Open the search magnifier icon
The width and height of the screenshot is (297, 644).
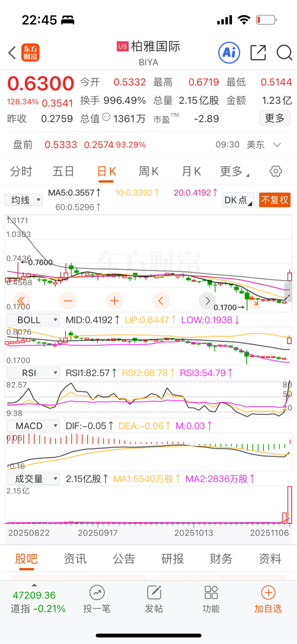click(284, 52)
